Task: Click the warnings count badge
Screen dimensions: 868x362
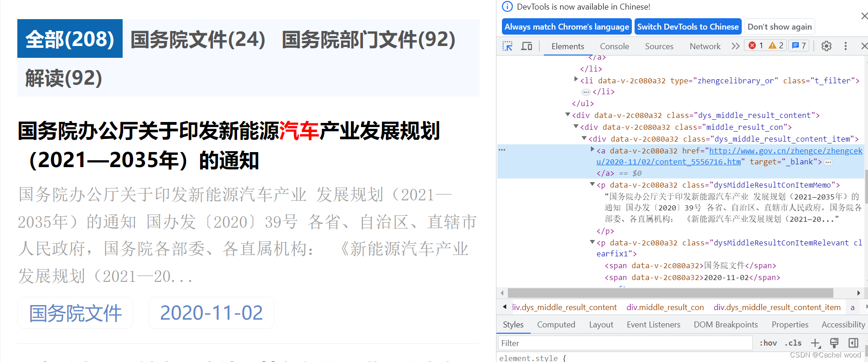Action: tap(776, 46)
